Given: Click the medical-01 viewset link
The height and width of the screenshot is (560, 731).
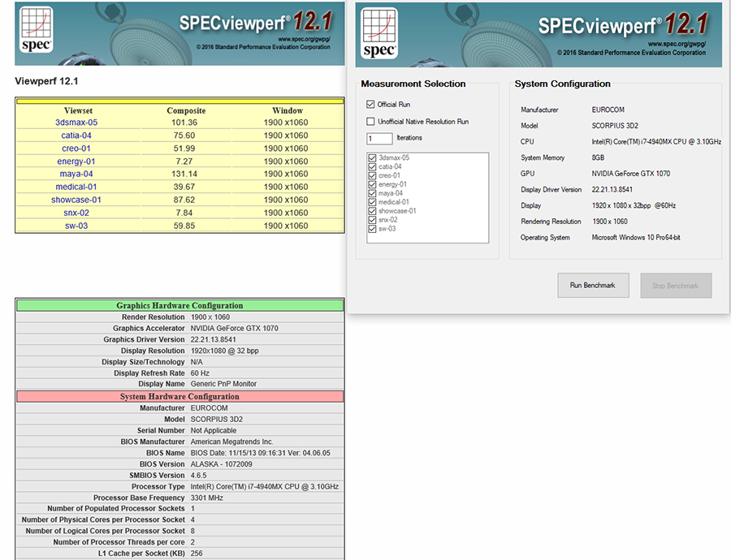Looking at the screenshot, I should (x=76, y=187).
